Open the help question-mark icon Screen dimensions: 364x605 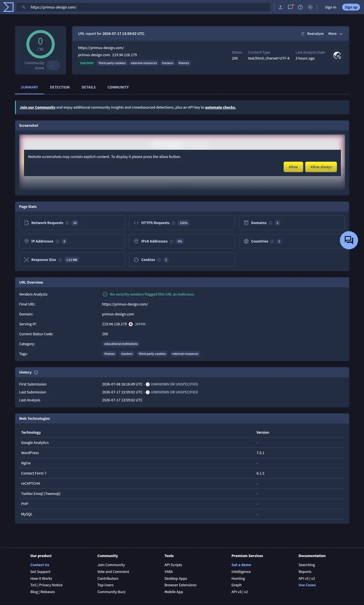300,7
